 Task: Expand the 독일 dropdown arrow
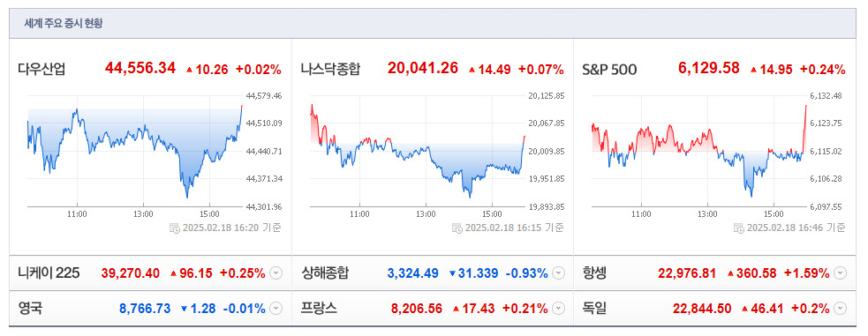pyautogui.click(x=841, y=309)
